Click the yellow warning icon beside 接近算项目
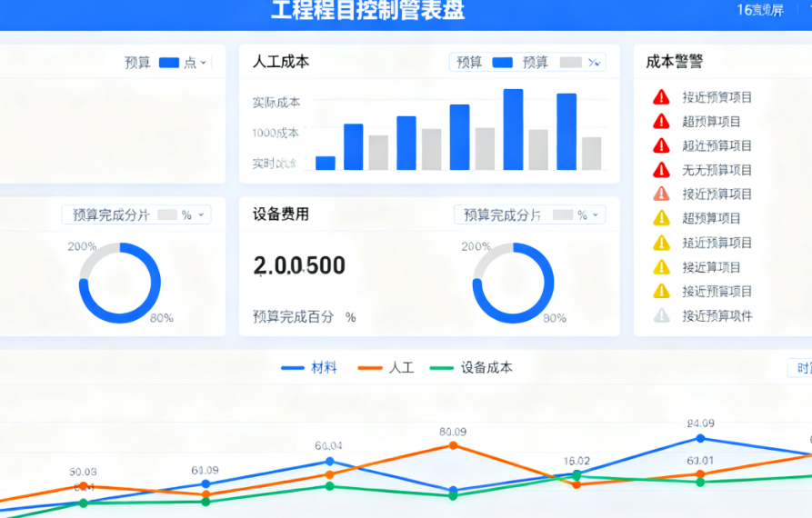Screen dimensions: 812x518 pyautogui.click(x=661, y=267)
